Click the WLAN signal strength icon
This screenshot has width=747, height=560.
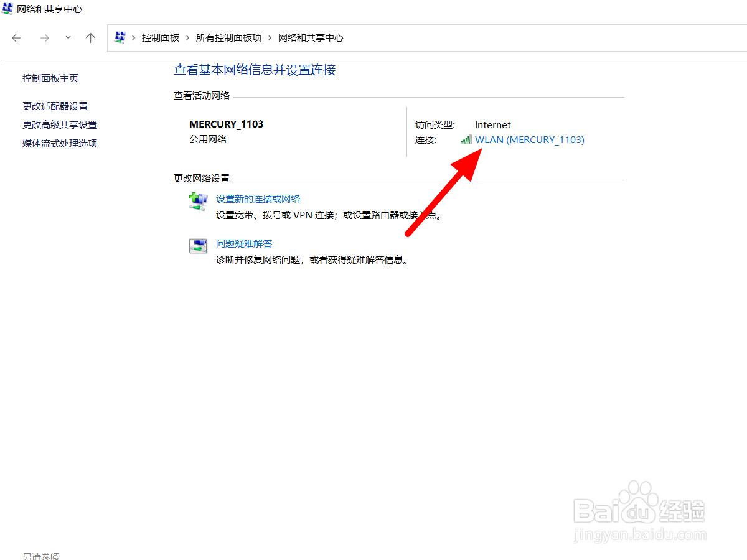[x=466, y=139]
